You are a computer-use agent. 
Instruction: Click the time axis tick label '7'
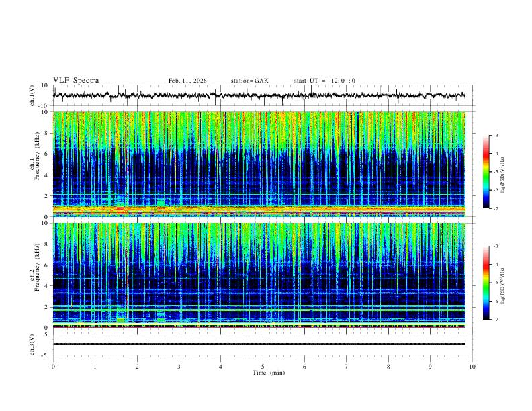pos(347,367)
